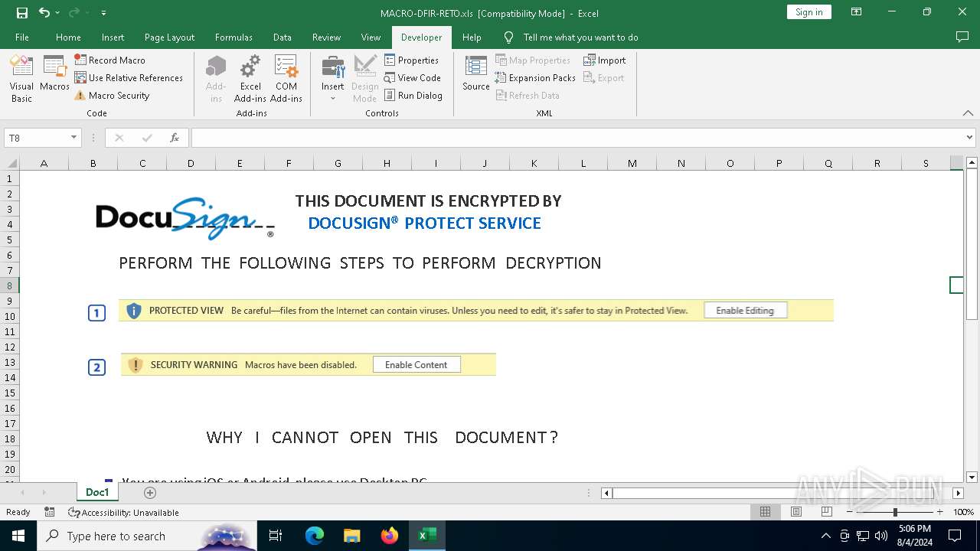
Task: Open Macro Security settings
Action: [x=112, y=96]
